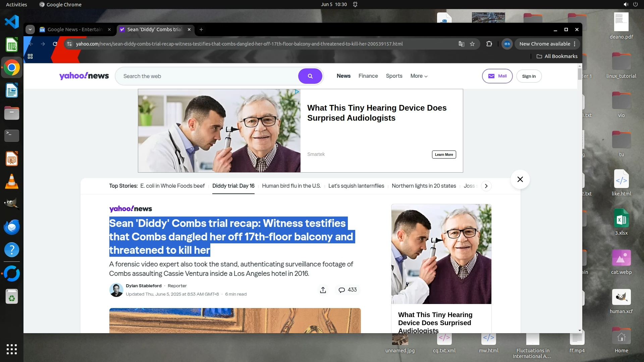Switch to the Google News Entertainment tab
644x362 pixels.
pyautogui.click(x=74, y=29)
